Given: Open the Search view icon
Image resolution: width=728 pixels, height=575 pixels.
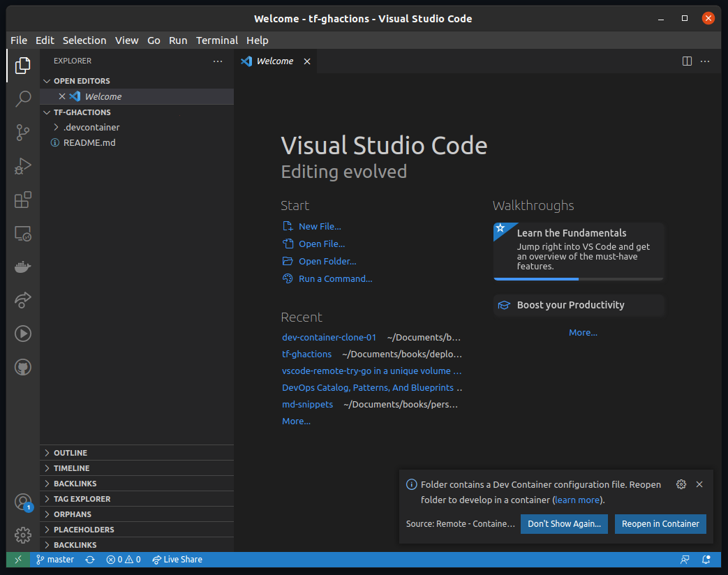Looking at the screenshot, I should coord(23,99).
